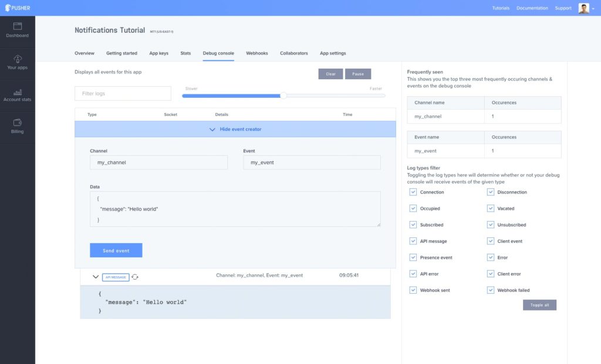Click the Documentation link
The height and width of the screenshot is (364, 601).
tap(532, 8)
